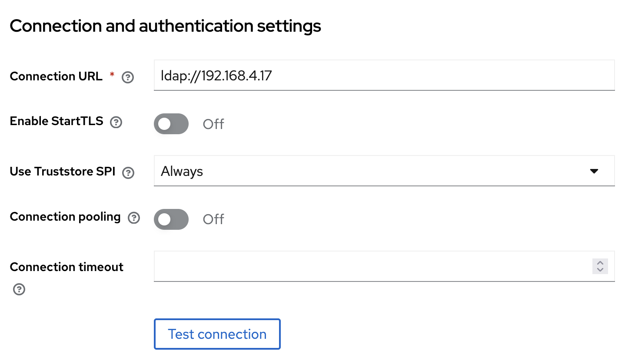The height and width of the screenshot is (364, 625).
Task: Click the Connection and authentication settings heading
Action: 165,26
